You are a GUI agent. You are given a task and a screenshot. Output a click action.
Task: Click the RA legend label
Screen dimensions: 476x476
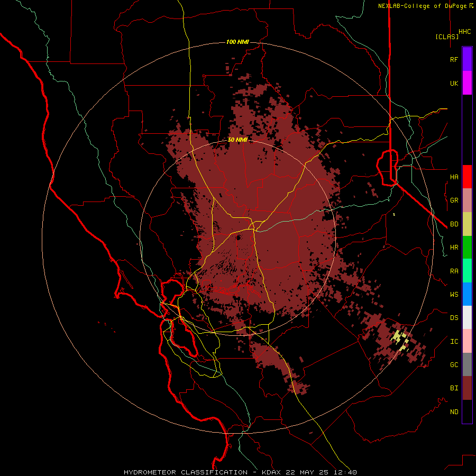click(454, 271)
